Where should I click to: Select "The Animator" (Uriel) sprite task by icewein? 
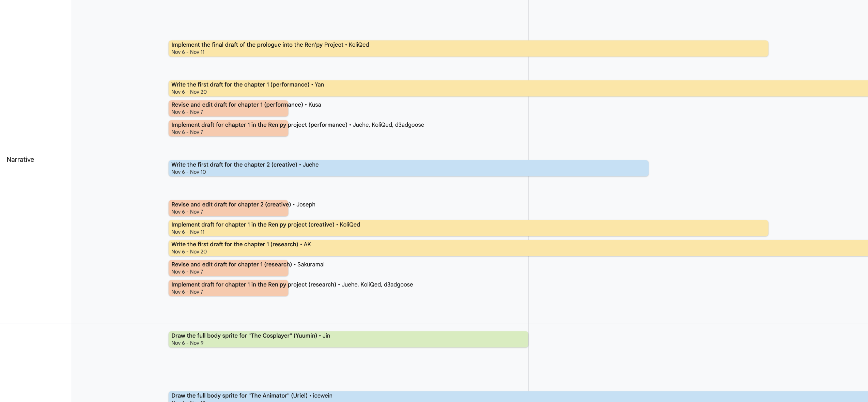click(518, 397)
